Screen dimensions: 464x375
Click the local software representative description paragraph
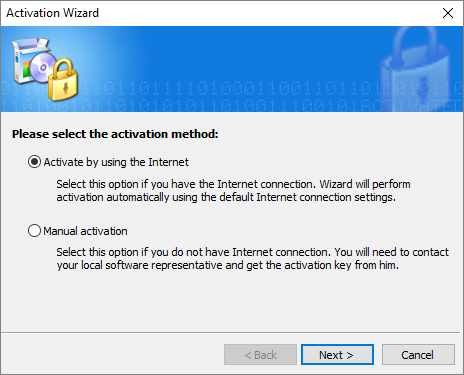point(252,259)
